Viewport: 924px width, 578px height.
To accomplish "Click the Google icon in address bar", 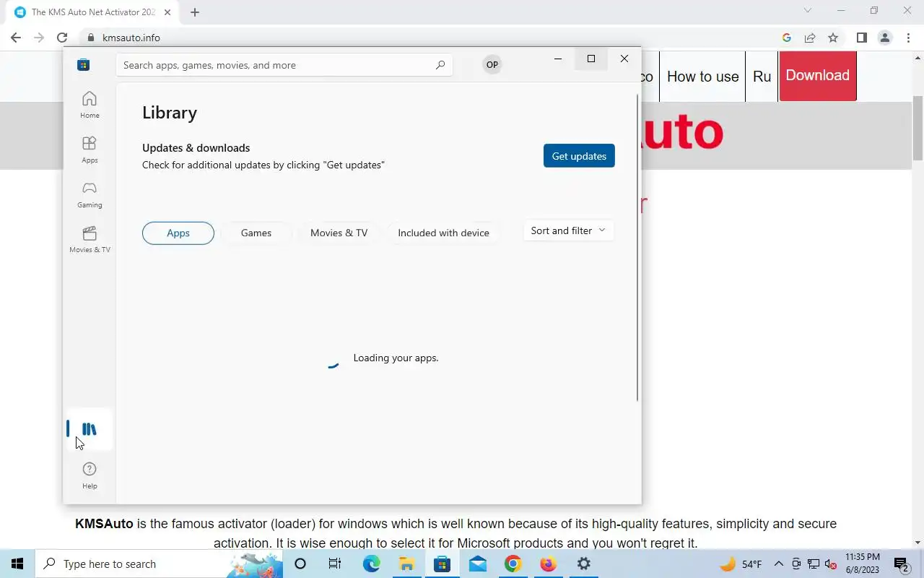I will [x=787, y=38].
